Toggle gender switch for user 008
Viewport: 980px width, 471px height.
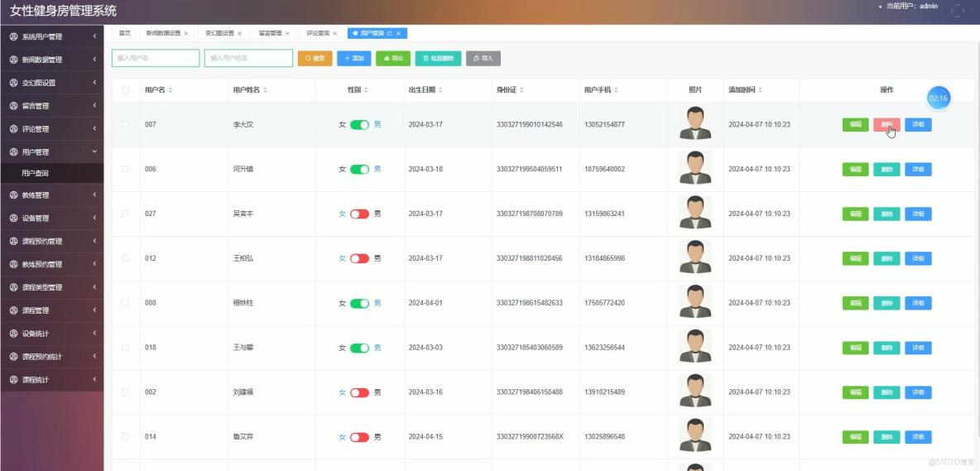tap(359, 303)
